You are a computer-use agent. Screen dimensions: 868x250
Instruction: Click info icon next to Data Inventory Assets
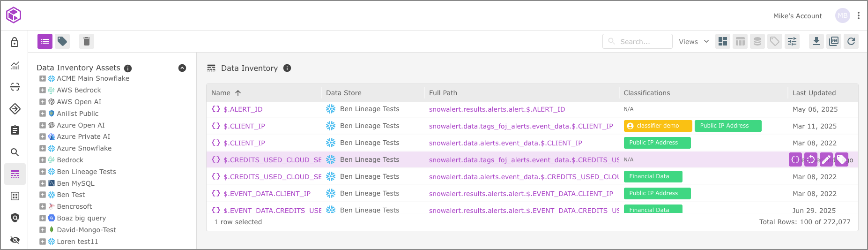point(128,68)
